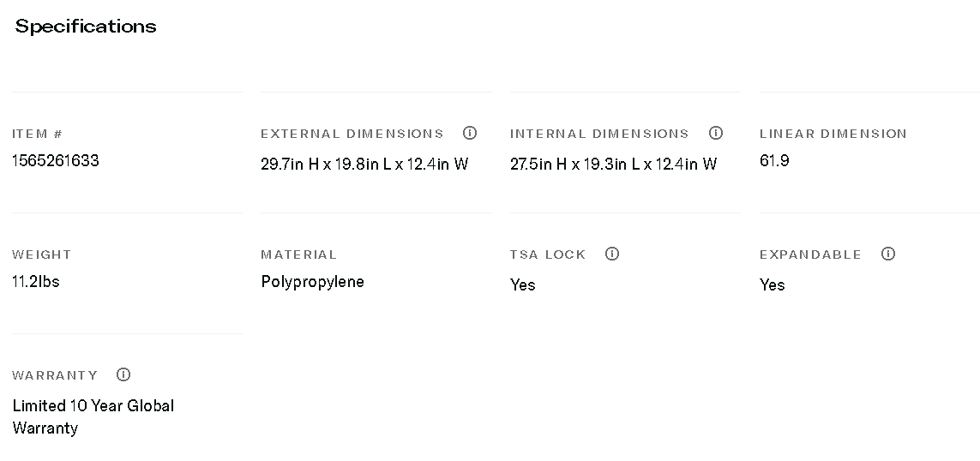Click the info icon beside Expandable
Image resolution: width=980 pixels, height=461 pixels.
[888, 254]
